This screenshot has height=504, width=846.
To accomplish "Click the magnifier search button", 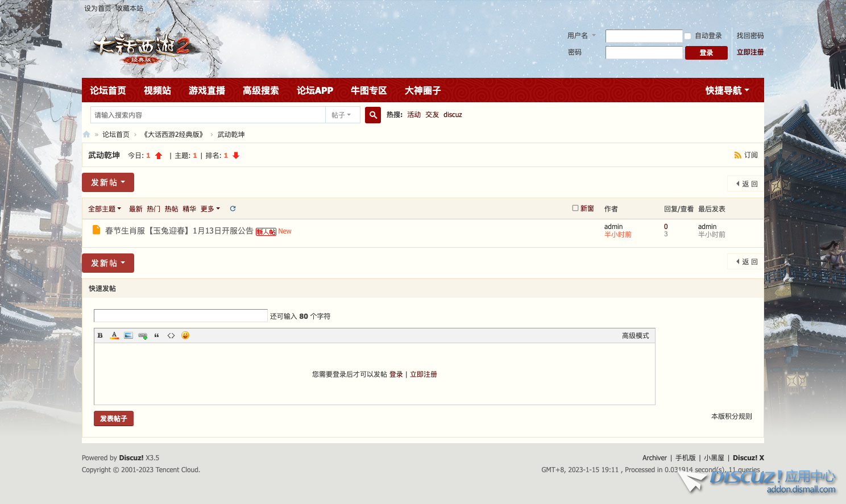I will [x=373, y=115].
